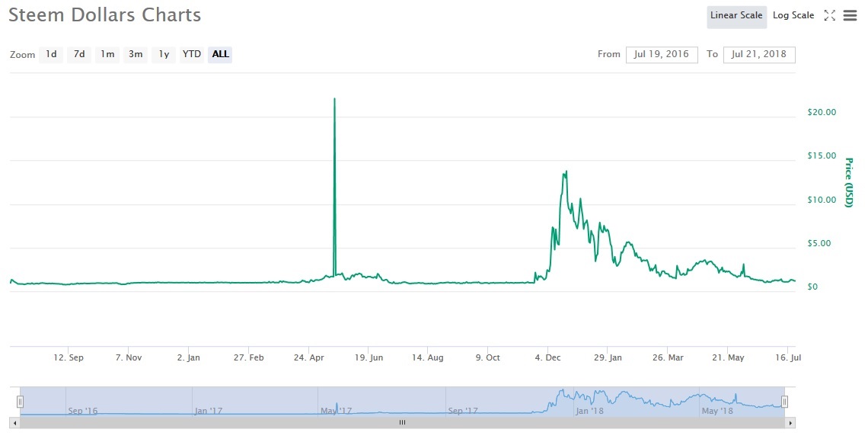Click Sep '17 in the navigator

463,411
